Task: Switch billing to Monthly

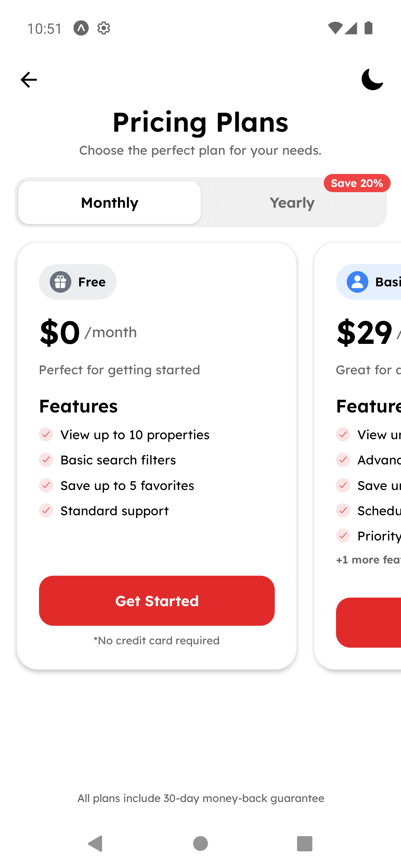Action: (x=109, y=203)
